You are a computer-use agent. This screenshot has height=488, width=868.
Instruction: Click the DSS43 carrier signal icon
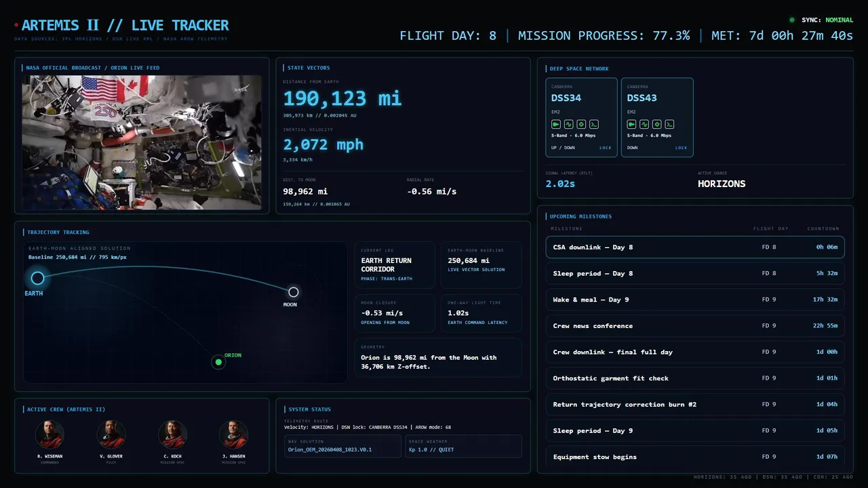coord(632,124)
